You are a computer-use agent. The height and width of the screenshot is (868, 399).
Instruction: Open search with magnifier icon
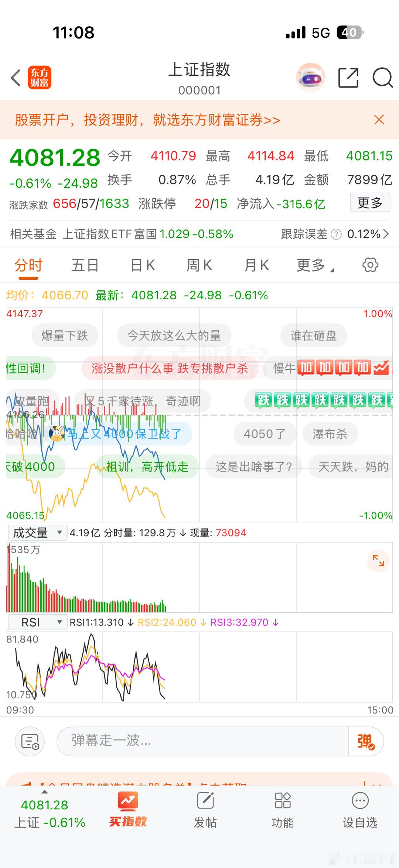(382, 78)
